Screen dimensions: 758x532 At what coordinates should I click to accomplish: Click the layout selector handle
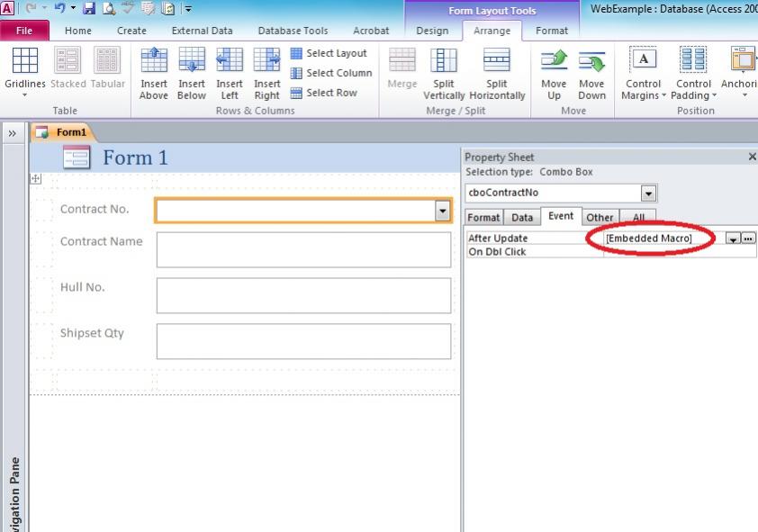(x=36, y=178)
